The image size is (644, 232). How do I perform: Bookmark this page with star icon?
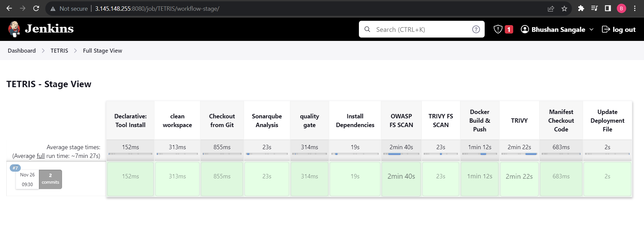[x=564, y=9]
